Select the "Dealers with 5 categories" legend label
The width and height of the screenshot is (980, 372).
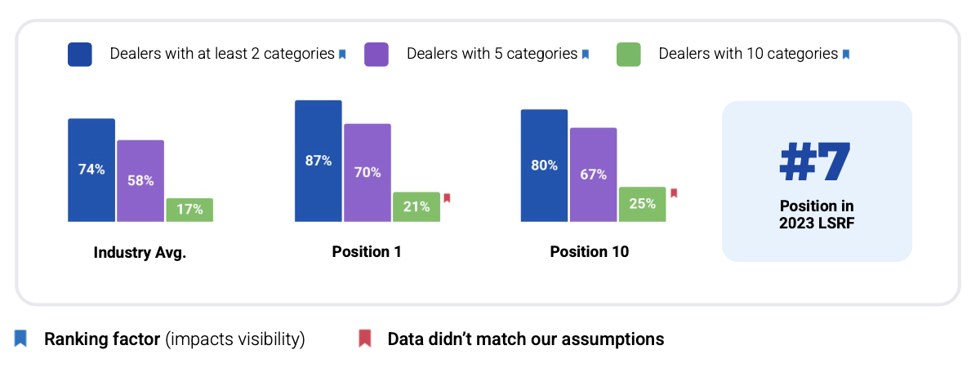[x=492, y=55]
